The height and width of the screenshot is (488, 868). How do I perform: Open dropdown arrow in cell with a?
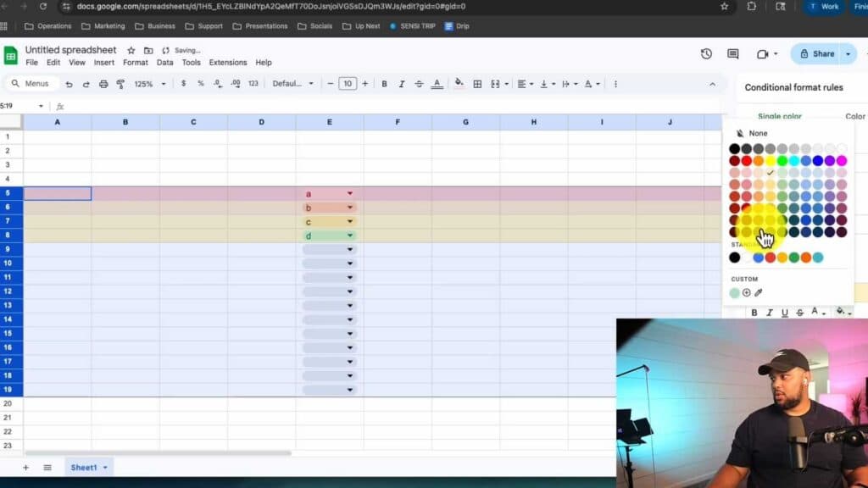[x=350, y=193]
